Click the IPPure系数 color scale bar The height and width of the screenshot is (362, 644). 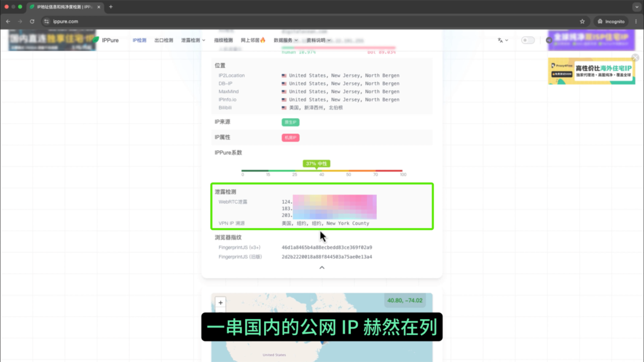coord(322,170)
